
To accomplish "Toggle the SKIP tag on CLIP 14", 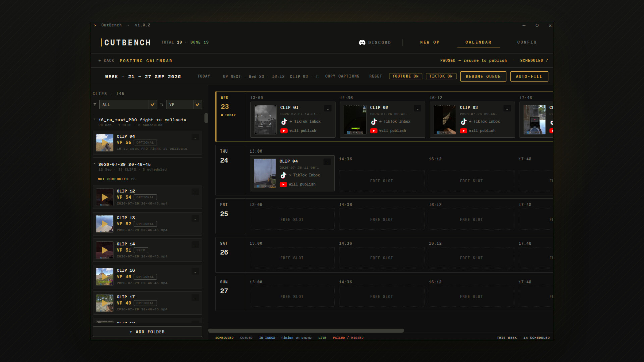I will [x=141, y=250].
